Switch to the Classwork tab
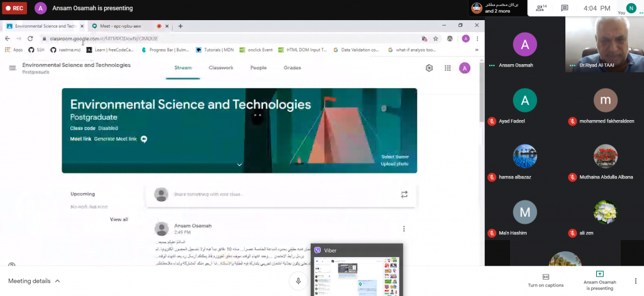Viewport: 644px width, 296px height. coord(221,67)
